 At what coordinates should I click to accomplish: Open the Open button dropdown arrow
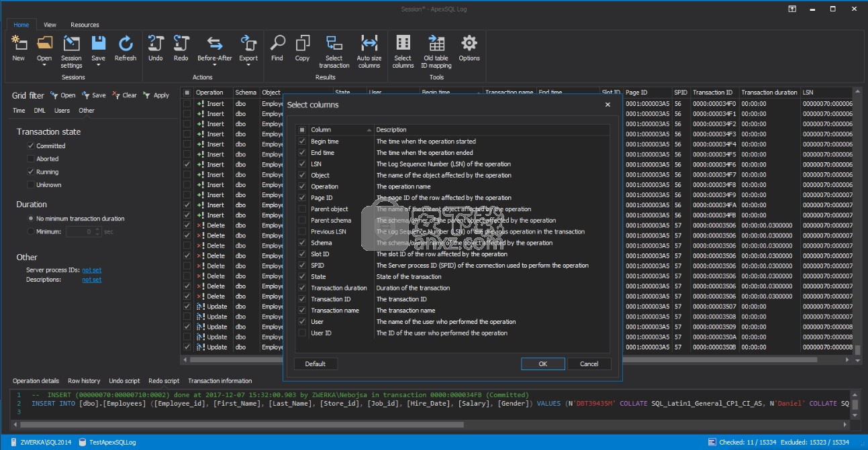coord(44,66)
